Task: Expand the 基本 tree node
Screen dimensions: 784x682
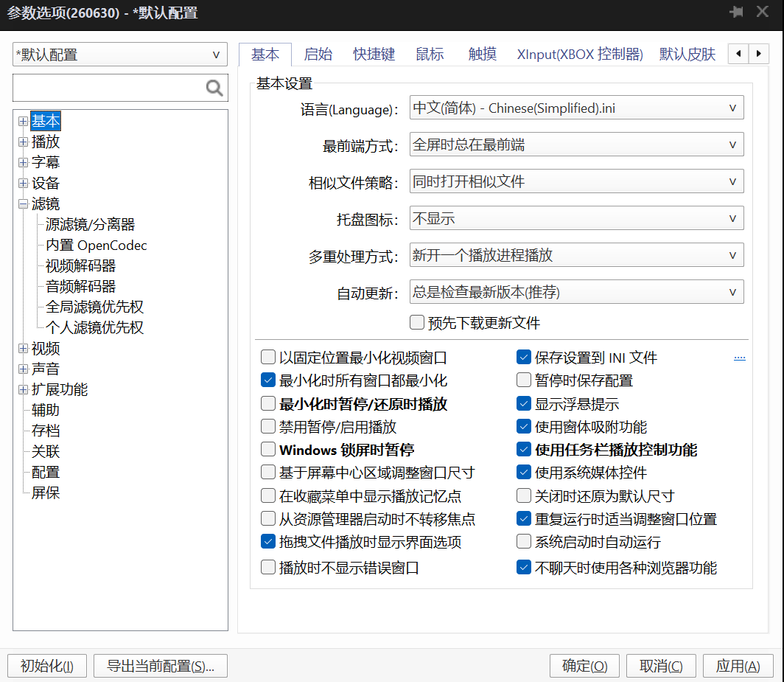Action: pyautogui.click(x=23, y=122)
